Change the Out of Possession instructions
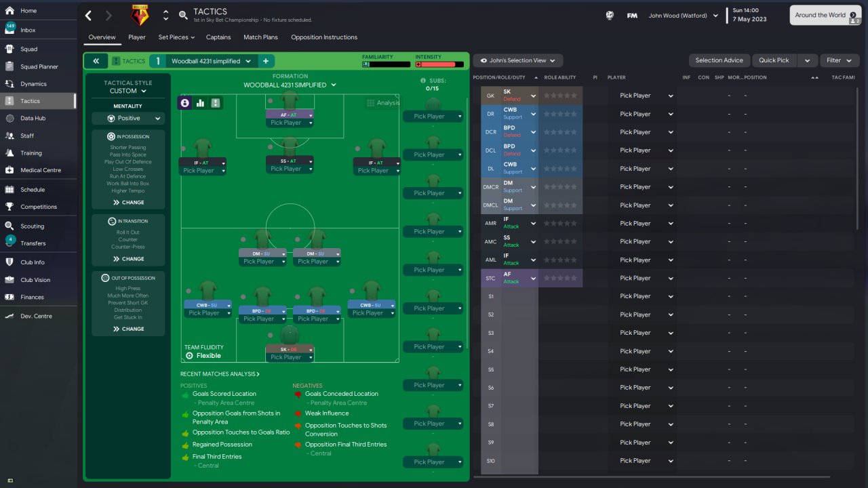Viewport: 868px width, 488px height. (128, 329)
